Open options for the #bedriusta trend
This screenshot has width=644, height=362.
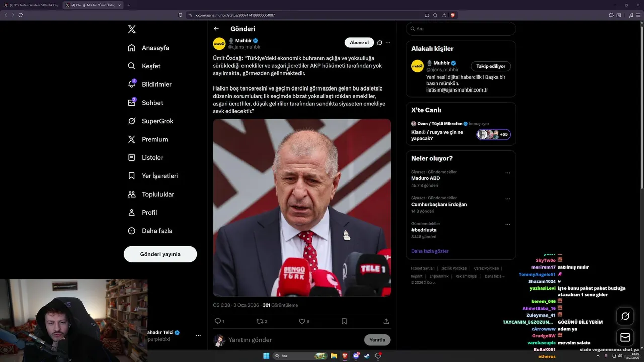click(507, 224)
